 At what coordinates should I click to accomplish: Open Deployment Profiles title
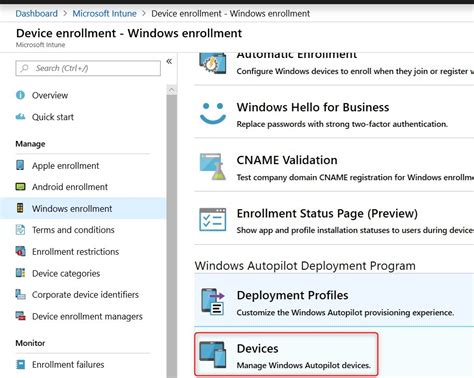(x=292, y=295)
